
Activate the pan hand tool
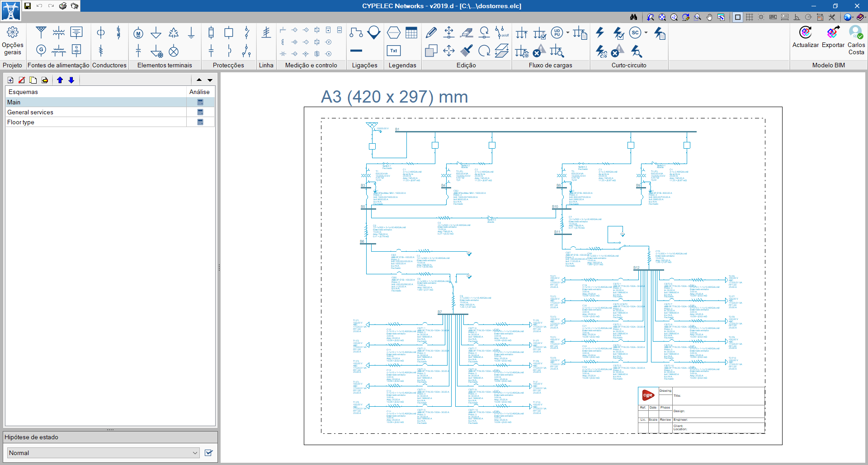pyautogui.click(x=709, y=17)
